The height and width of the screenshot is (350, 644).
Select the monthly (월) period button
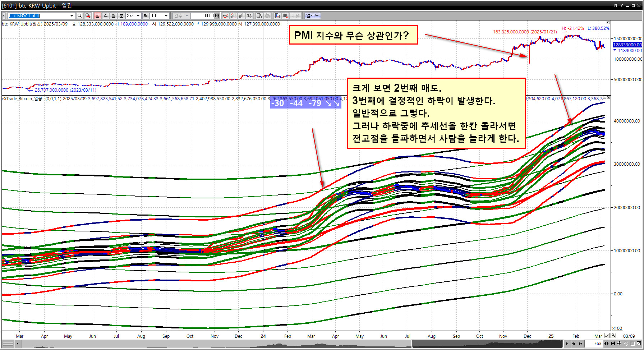(114, 16)
